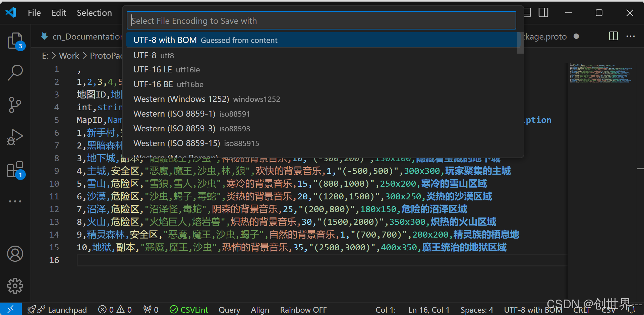Open Launchpad from status bar
The width and height of the screenshot is (644, 315).
tap(57, 310)
